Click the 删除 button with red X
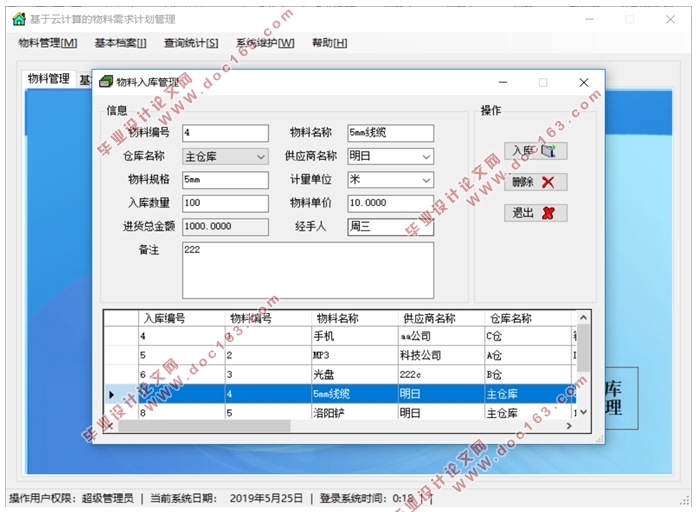This screenshot has height=512, width=698. (x=536, y=182)
